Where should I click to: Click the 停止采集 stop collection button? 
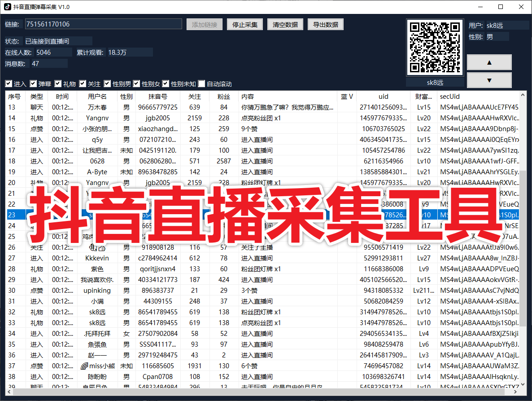click(x=244, y=24)
